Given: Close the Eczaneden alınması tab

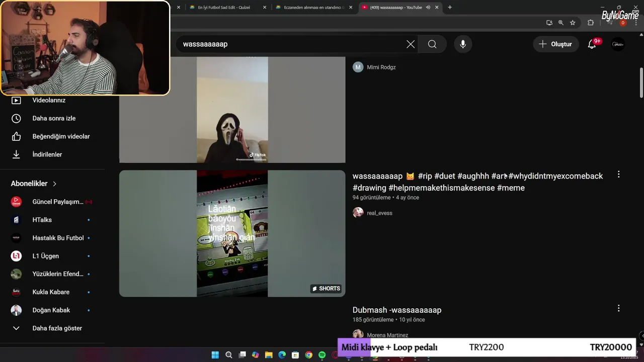Looking at the screenshot, I should 351,8.
